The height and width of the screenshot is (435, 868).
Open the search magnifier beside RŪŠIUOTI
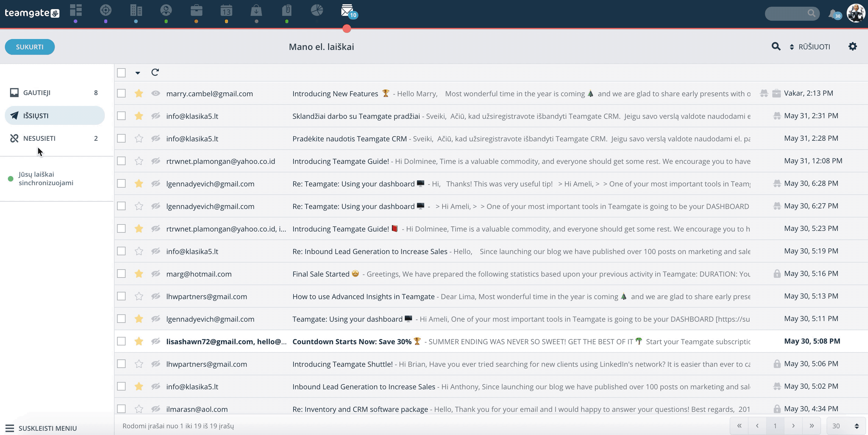coord(776,47)
